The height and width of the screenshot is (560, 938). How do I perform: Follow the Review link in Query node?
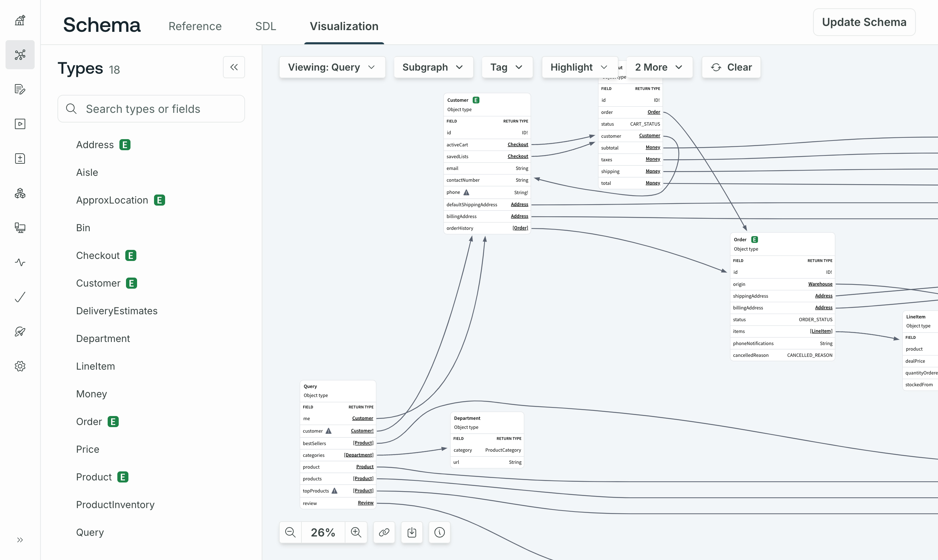[365, 503]
